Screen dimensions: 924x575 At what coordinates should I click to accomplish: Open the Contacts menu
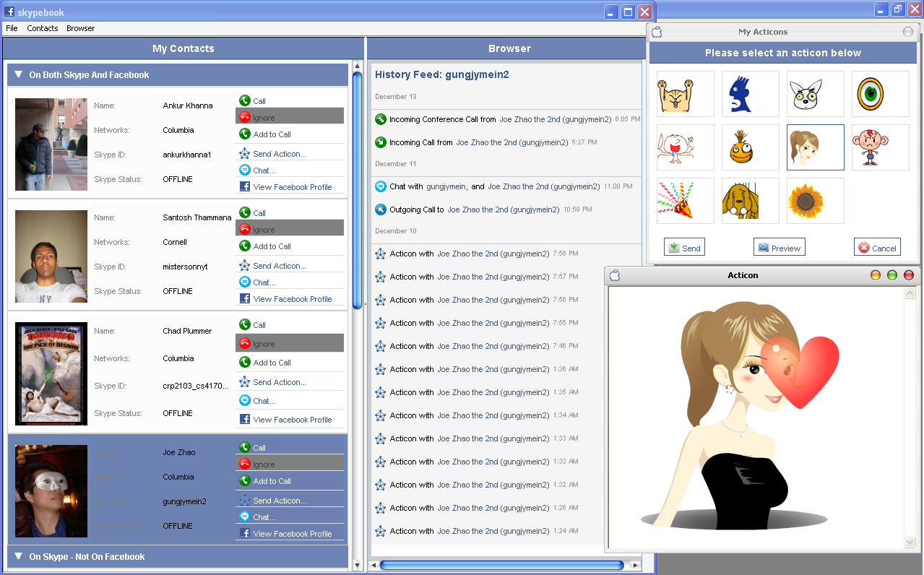point(43,28)
